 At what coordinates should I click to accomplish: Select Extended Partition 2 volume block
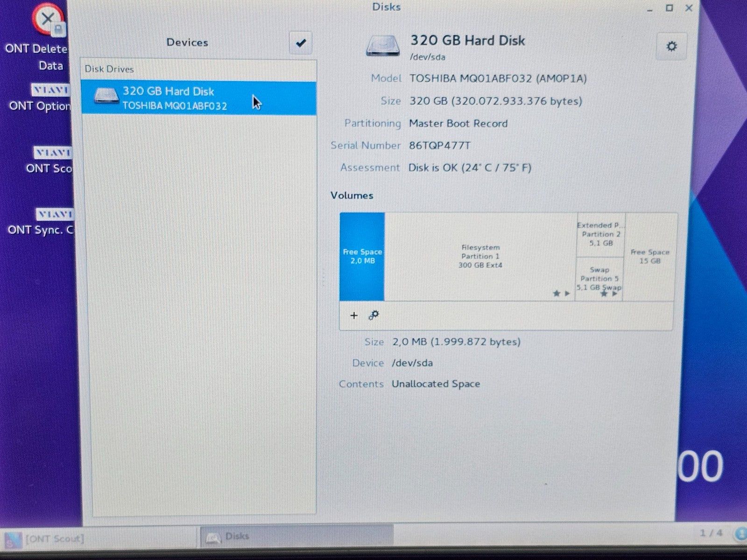point(601,234)
